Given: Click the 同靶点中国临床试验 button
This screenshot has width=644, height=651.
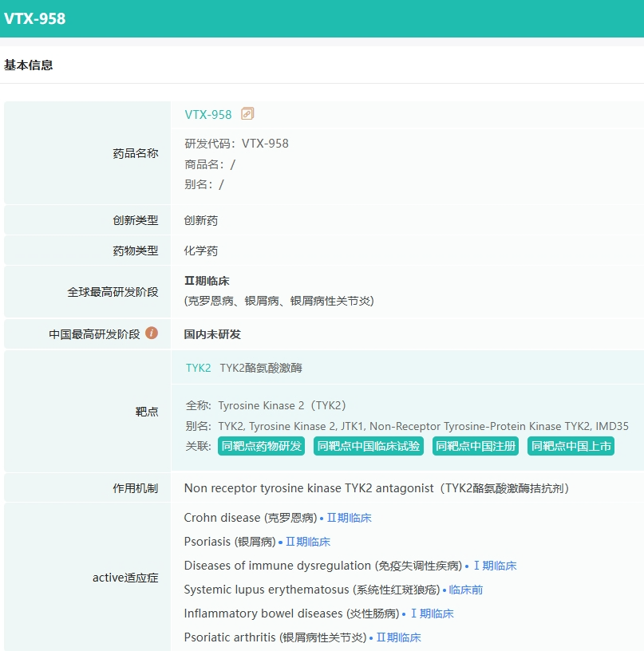Looking at the screenshot, I should pyautogui.click(x=368, y=446).
